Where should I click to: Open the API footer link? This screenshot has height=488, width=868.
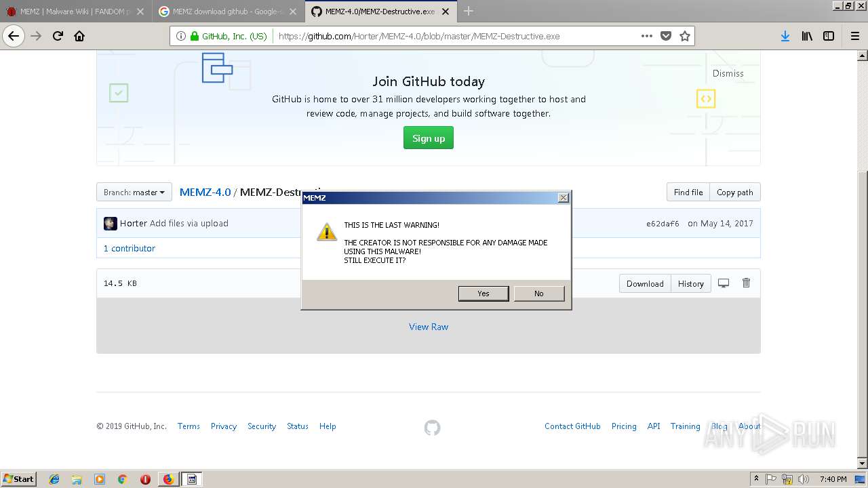tap(654, 426)
